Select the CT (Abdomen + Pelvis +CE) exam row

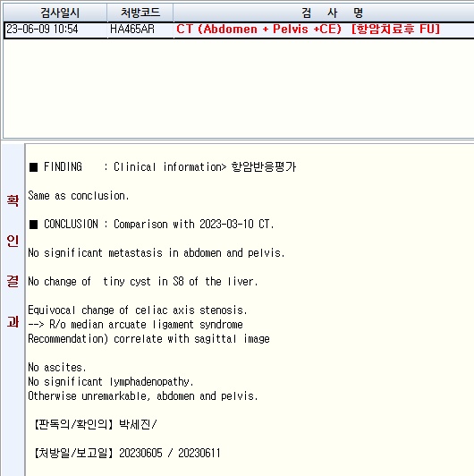coord(239,30)
